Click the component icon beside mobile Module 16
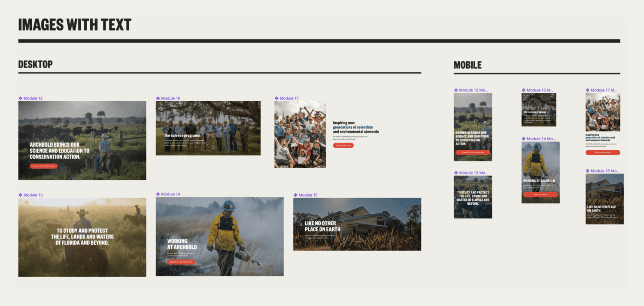 click(x=524, y=90)
